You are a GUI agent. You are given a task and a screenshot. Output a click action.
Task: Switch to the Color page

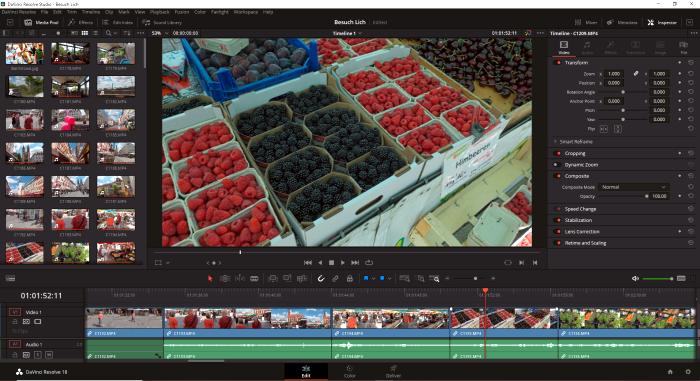tap(350, 371)
